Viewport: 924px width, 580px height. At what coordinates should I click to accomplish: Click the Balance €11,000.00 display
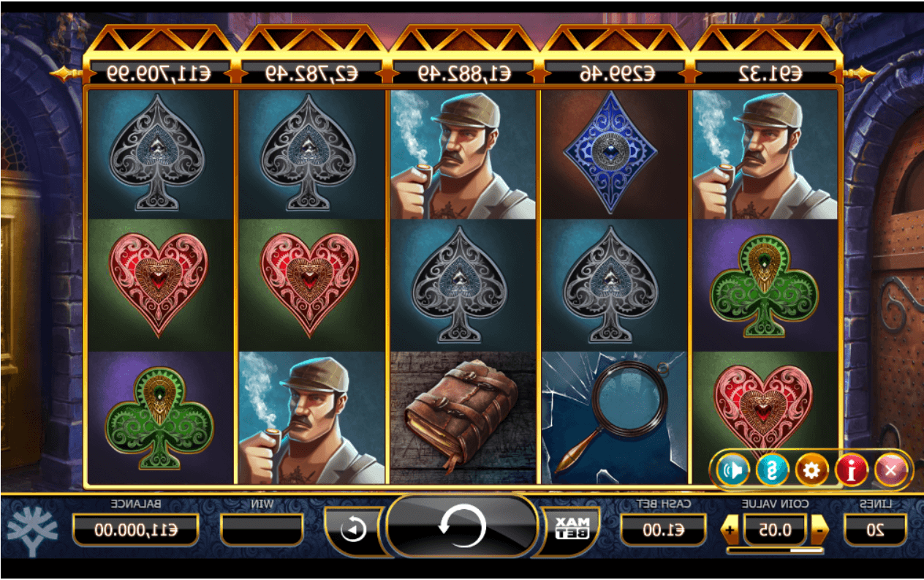click(136, 529)
